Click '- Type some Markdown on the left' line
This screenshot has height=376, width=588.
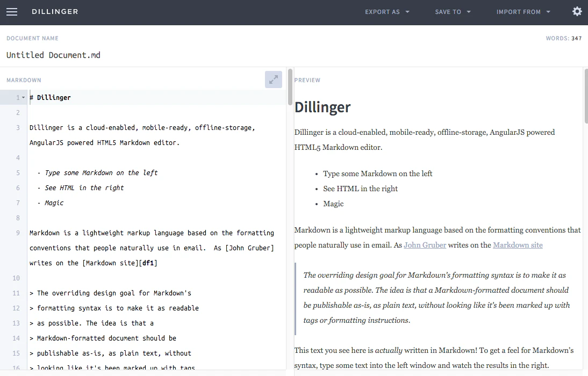point(97,173)
